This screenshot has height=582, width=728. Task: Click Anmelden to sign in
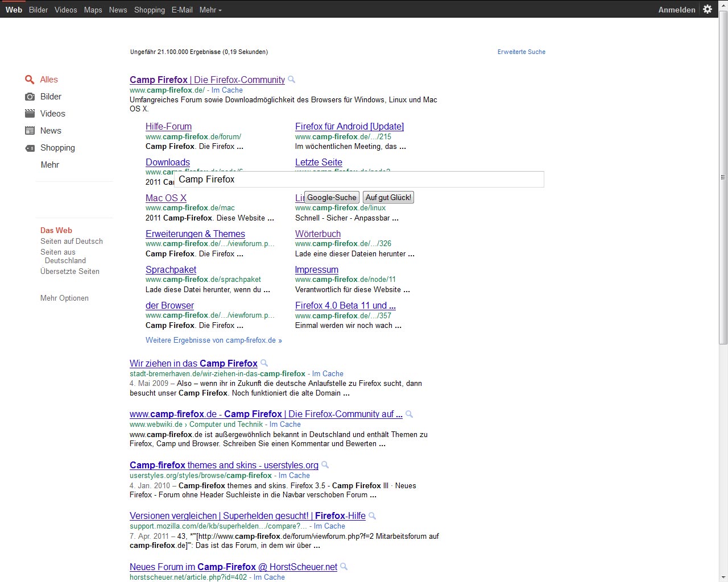tap(677, 10)
